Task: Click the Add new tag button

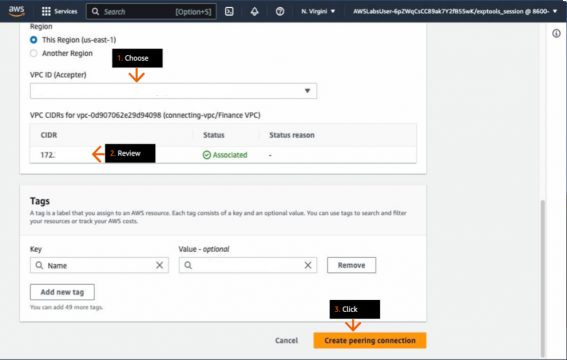Action: pyautogui.click(x=62, y=292)
